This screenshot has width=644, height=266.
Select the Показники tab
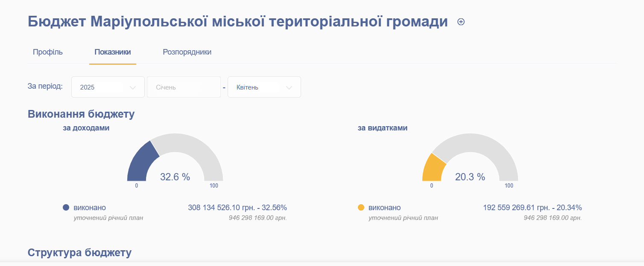113,52
